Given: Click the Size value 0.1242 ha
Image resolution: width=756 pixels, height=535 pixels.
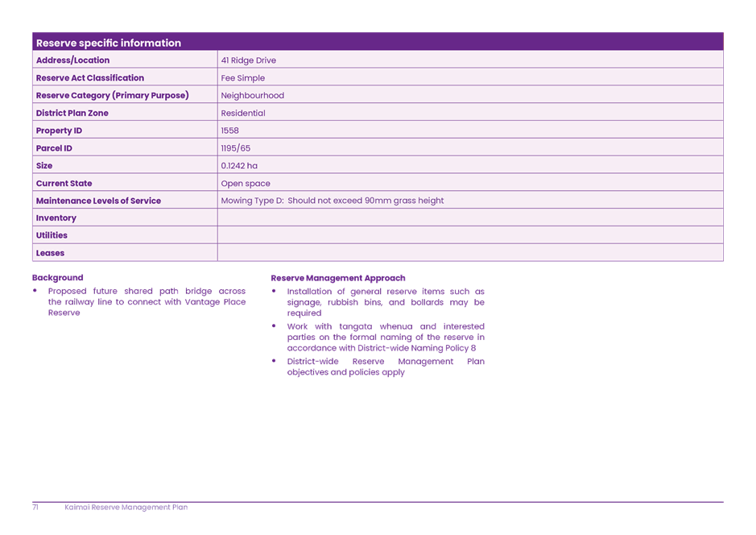Looking at the screenshot, I should pos(236,165).
